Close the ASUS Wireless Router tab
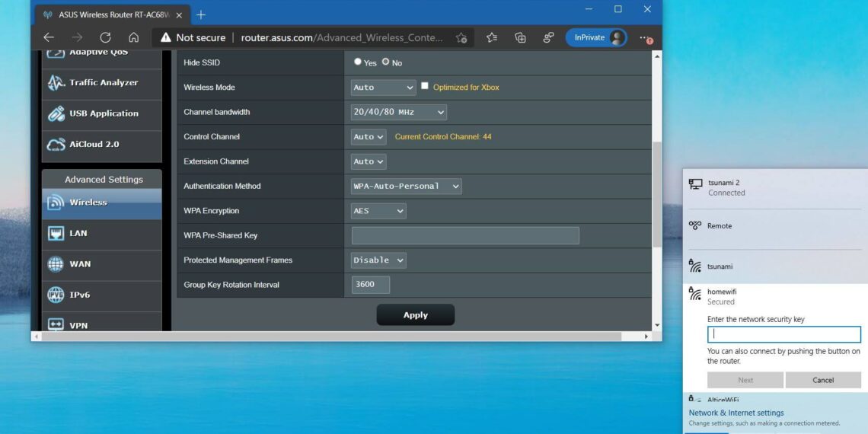The height and width of the screenshot is (434, 868). pos(178,15)
